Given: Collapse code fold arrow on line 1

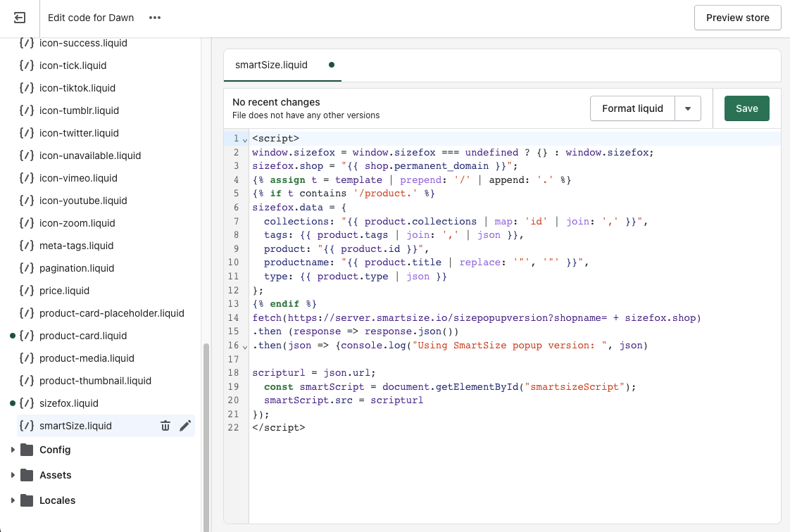Looking at the screenshot, I should point(244,139).
